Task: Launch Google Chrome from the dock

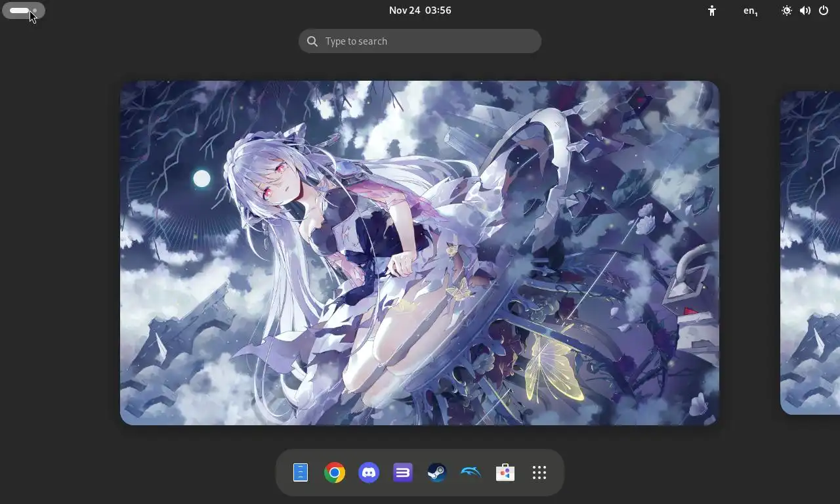Action: pyautogui.click(x=335, y=472)
